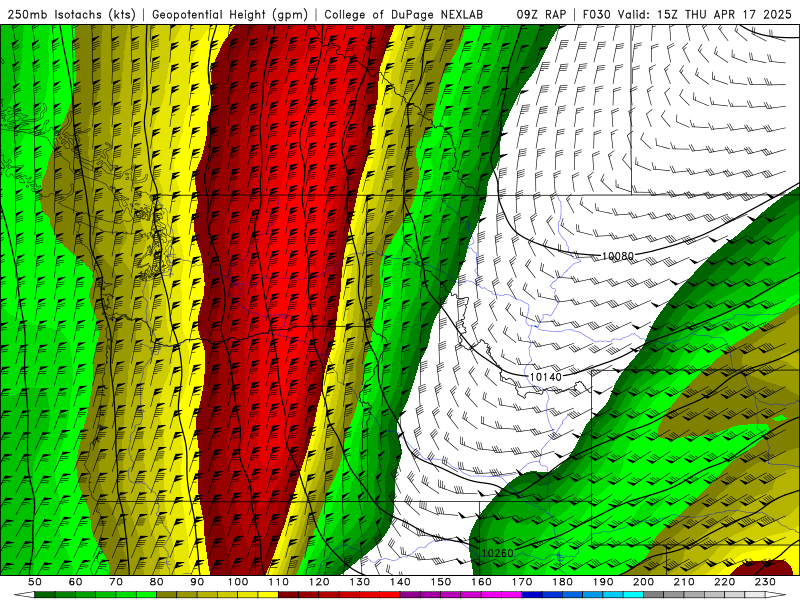800x600 pixels.
Task: Click the 220 knot color scale label
Action: [x=725, y=582]
